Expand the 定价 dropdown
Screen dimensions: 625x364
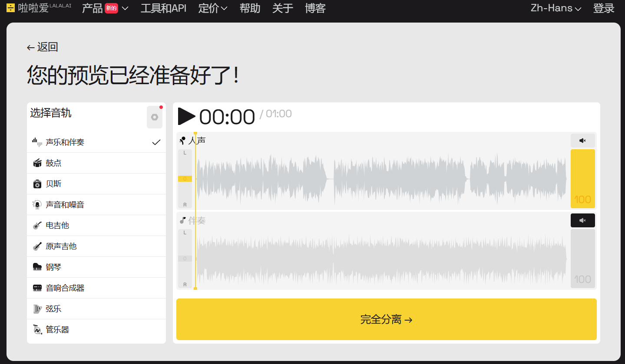(212, 8)
